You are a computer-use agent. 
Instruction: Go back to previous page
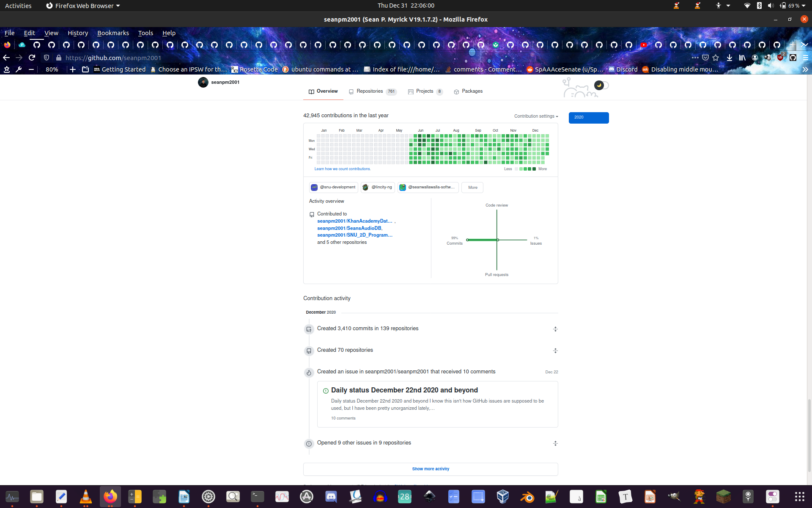coord(6,58)
